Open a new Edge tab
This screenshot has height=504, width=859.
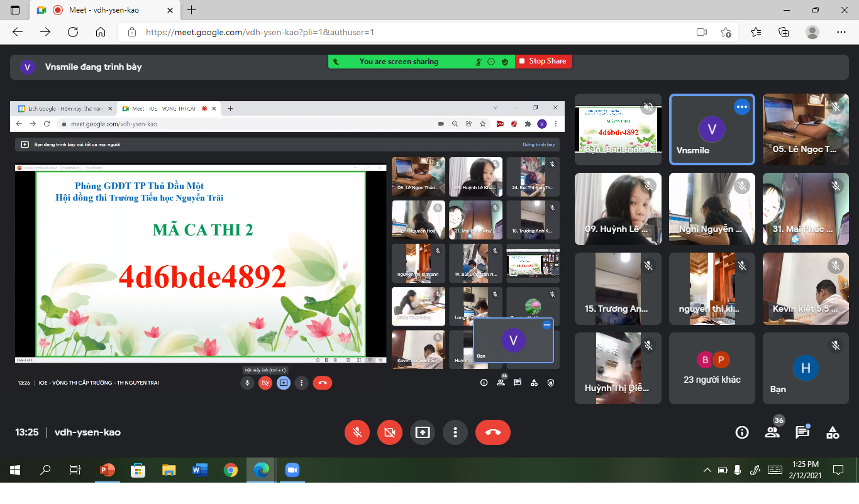(192, 10)
